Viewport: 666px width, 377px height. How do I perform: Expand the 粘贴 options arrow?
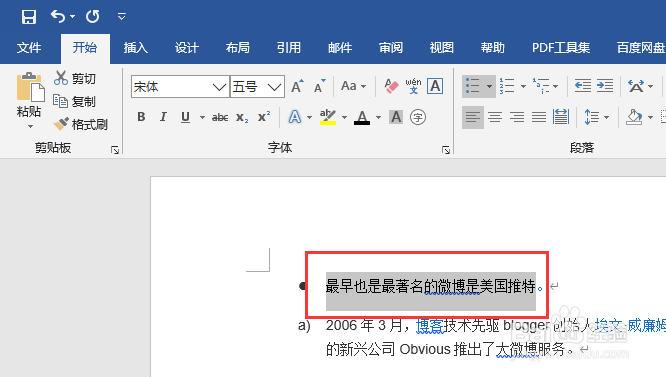point(30,126)
